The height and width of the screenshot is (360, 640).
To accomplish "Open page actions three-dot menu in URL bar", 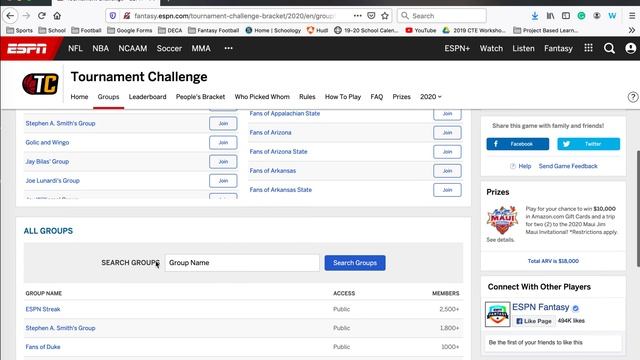I will pyautogui.click(x=358, y=16).
